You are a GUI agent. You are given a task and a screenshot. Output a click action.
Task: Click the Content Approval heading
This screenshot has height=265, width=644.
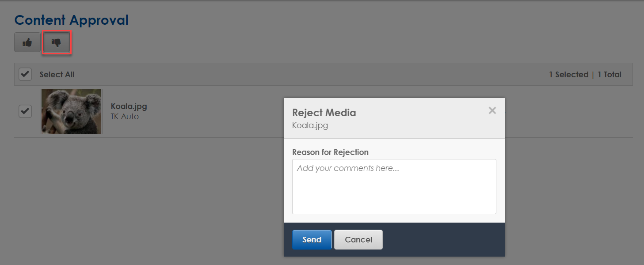pos(71,19)
